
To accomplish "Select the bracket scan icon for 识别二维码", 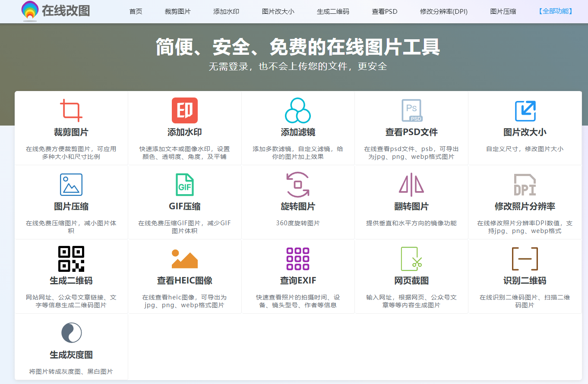I will coord(525,259).
